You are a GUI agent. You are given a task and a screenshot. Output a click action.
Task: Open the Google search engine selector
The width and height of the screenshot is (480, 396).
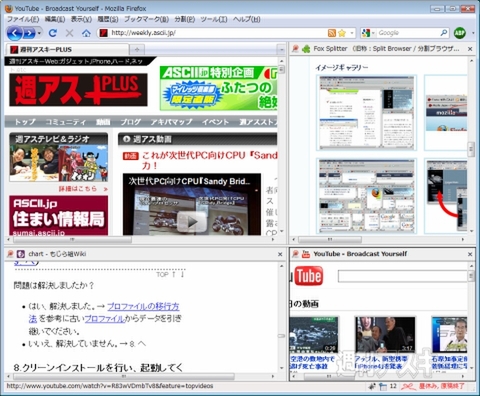coord(368,33)
